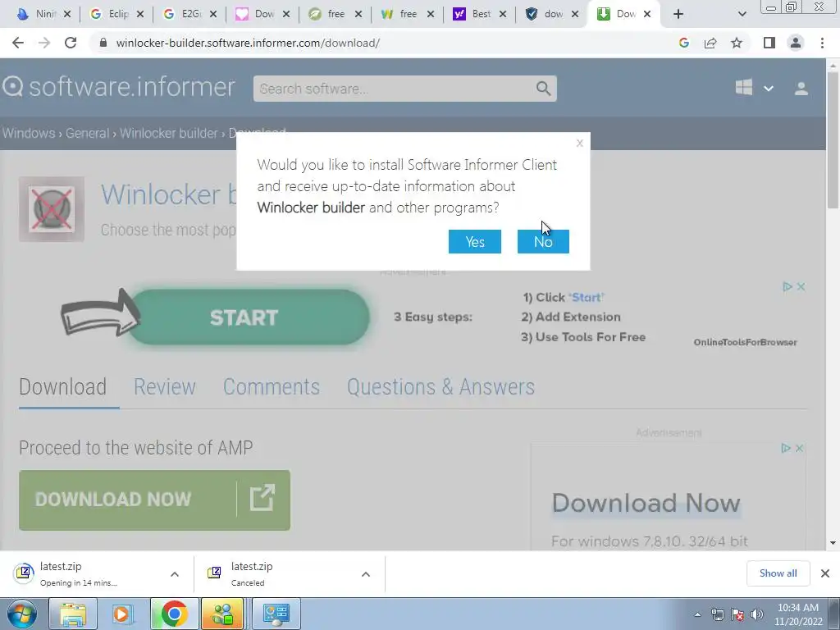Click Show all downloads
The image size is (840, 630).
point(778,573)
